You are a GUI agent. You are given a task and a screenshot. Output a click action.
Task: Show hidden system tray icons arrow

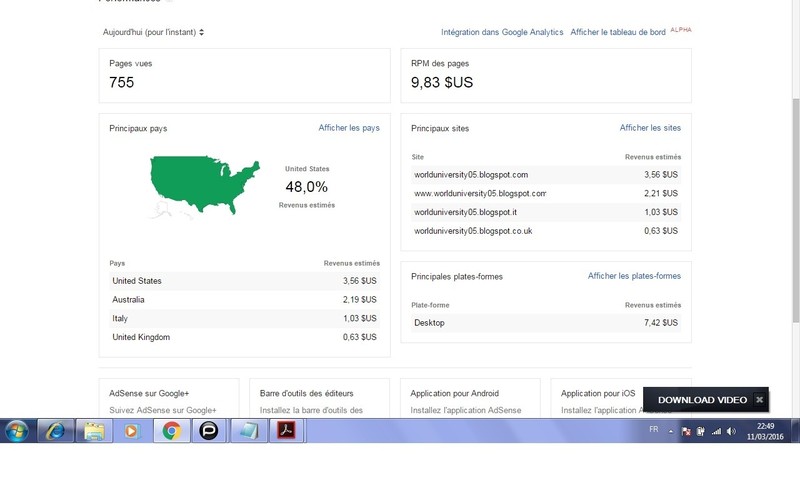point(671,432)
